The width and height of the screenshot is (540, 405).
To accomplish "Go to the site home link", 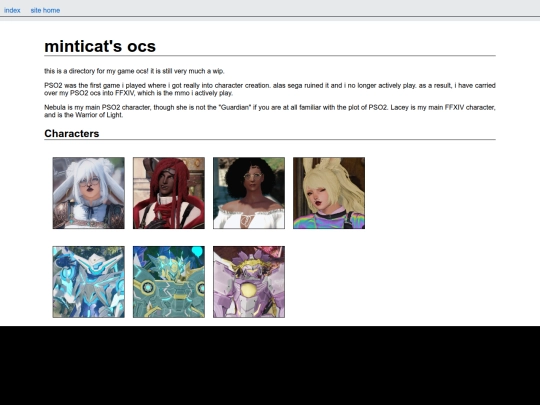I will pos(45,10).
